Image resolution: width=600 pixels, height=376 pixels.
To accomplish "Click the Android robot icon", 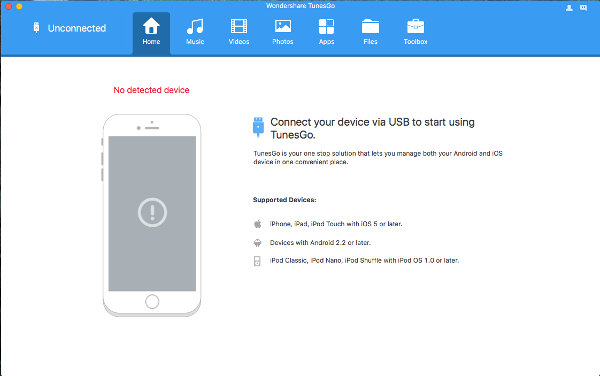I will [257, 243].
